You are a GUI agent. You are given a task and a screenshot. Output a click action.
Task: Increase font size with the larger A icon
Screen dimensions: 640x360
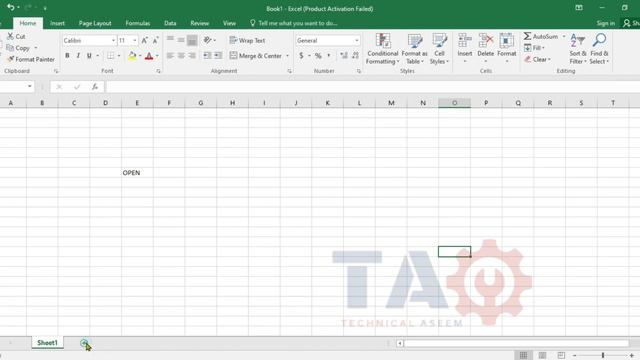pos(144,40)
